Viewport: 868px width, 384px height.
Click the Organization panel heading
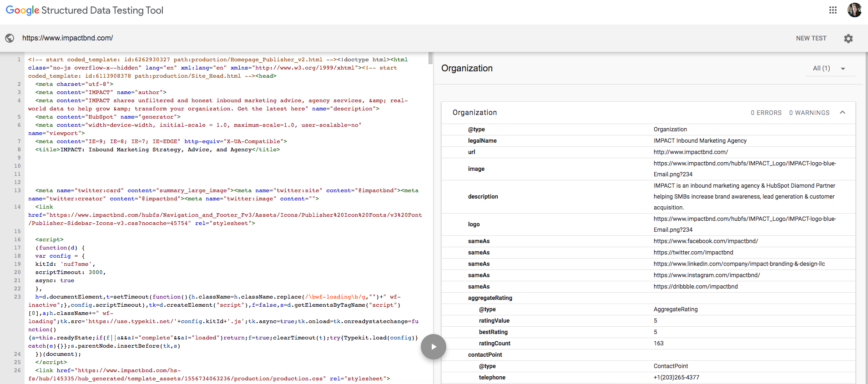467,68
